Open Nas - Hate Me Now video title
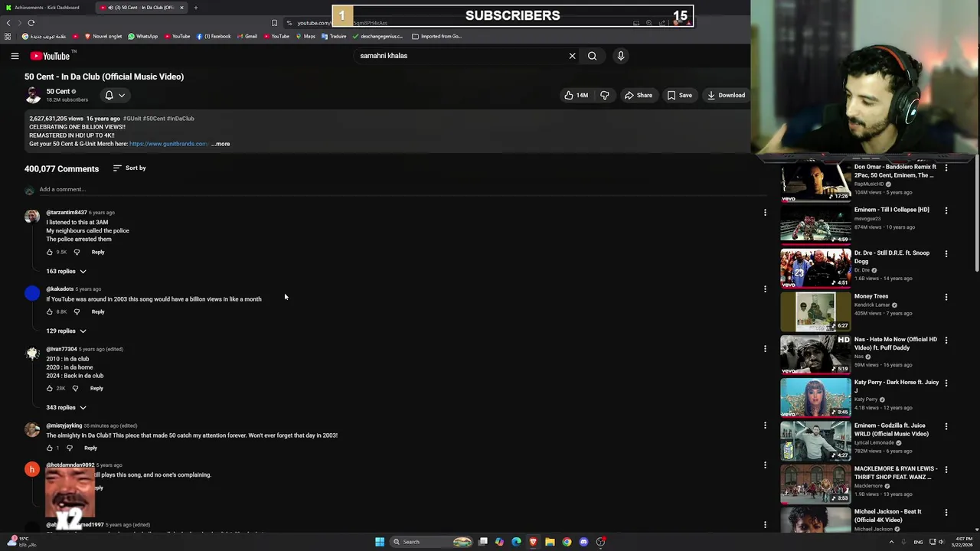Viewport: 980px width, 551px height. 895,344
